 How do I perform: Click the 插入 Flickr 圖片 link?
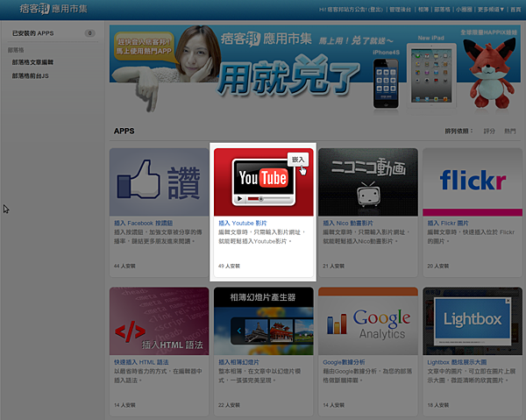coord(448,223)
